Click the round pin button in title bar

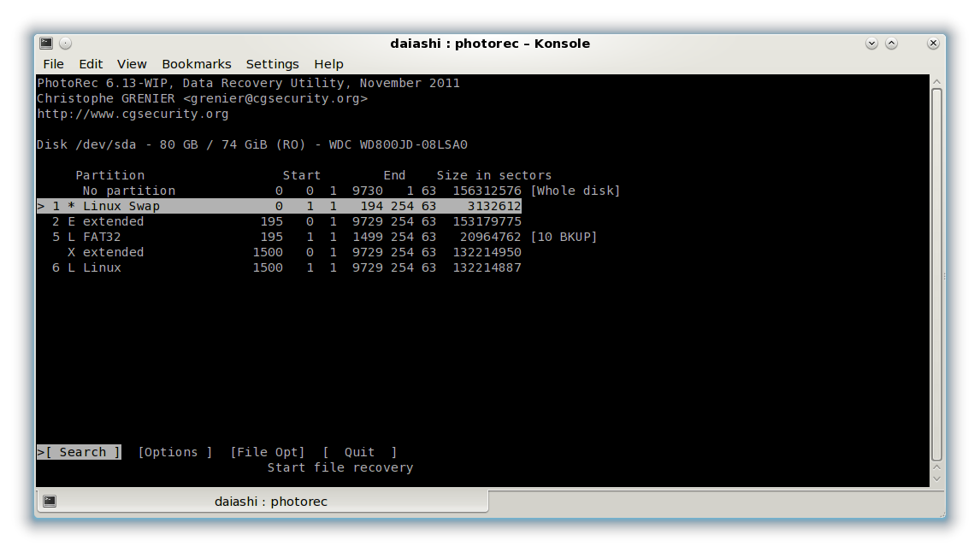coord(66,43)
